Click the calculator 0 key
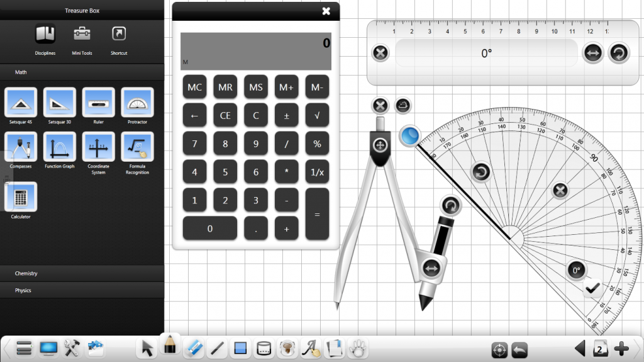Screen dimensions: 644x362 210,229
